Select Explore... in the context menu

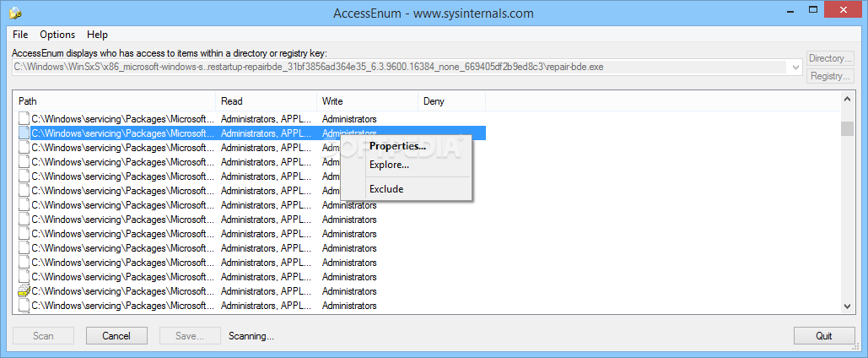389,165
